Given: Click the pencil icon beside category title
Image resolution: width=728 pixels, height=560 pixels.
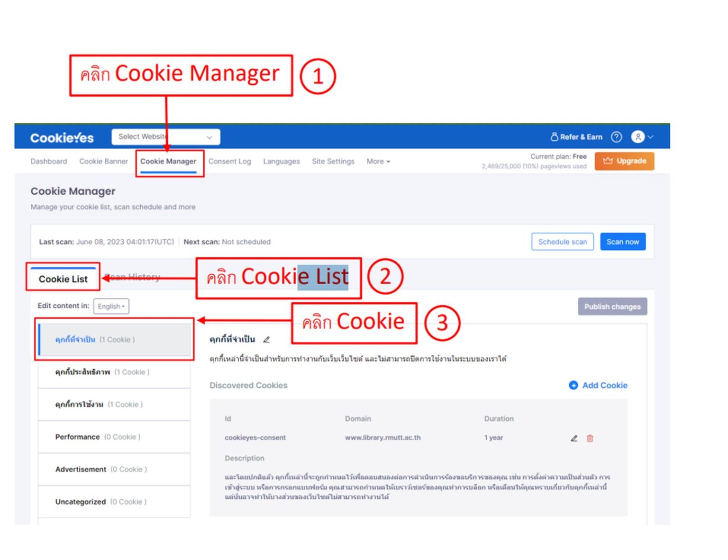Looking at the screenshot, I should coord(266,340).
